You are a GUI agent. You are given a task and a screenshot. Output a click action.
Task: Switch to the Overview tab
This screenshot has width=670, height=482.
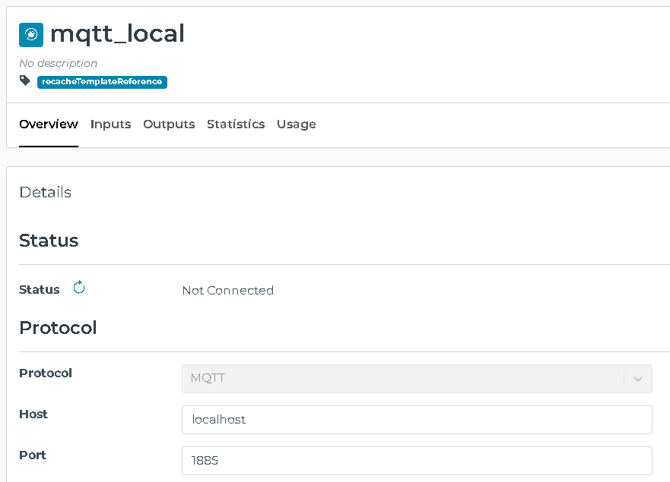(x=49, y=124)
